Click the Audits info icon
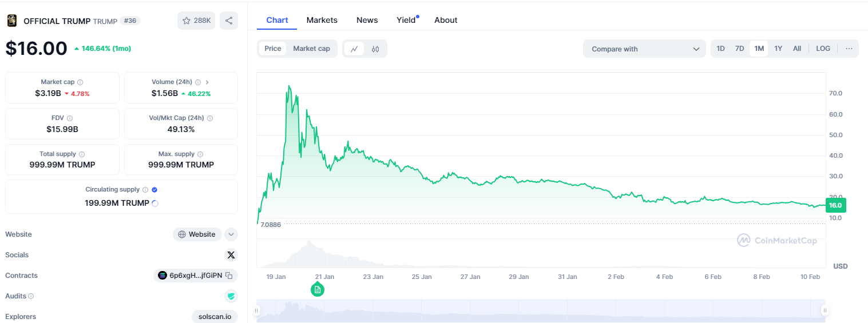The image size is (868, 323). (x=31, y=296)
